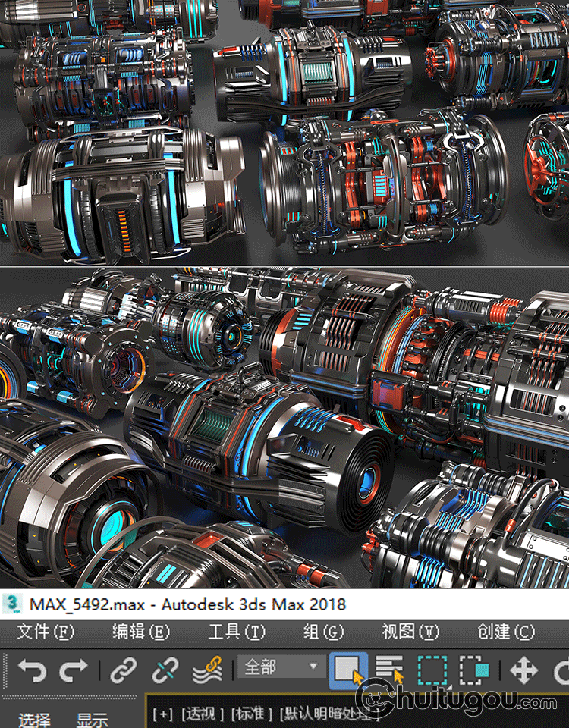
Task: Toggle the Window/Crossing selection mode
Action: [474, 670]
